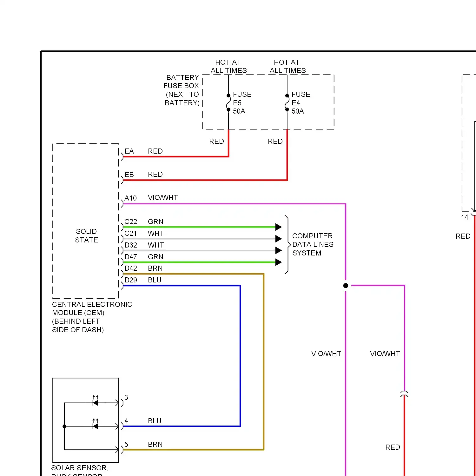The height and width of the screenshot is (476, 476).
Task: Select the BATTERY FUSE BOX label
Action: click(182, 90)
